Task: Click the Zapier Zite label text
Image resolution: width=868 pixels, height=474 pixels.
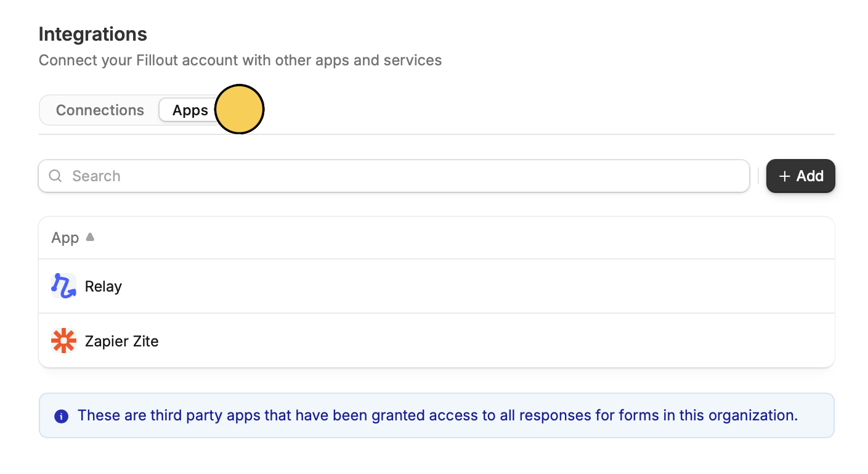Action: tap(121, 340)
